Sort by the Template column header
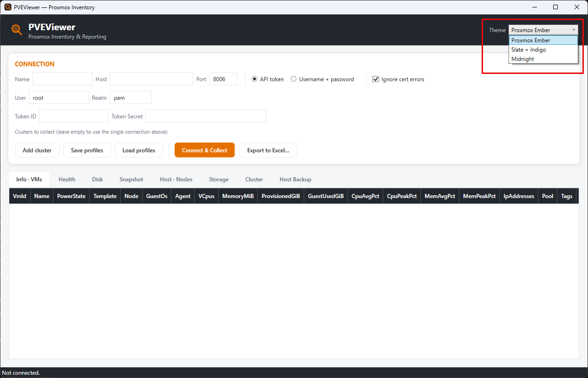 pos(105,196)
